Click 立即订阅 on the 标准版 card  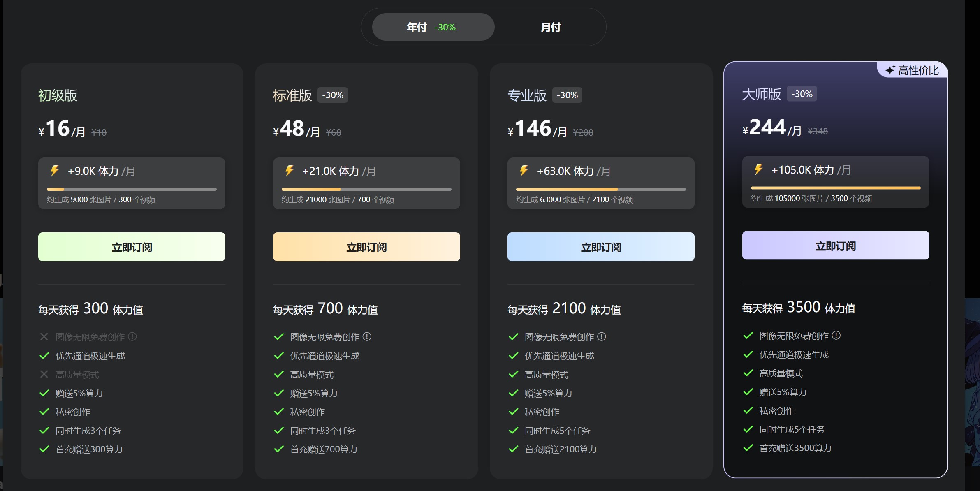[x=366, y=246]
